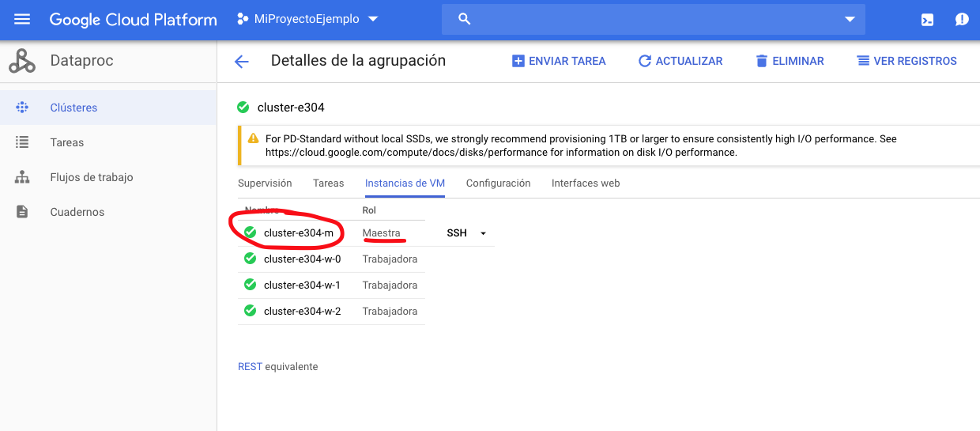This screenshot has width=980, height=431.
Task: Click the refresh icon of ACTUALIZAR
Action: point(645,61)
